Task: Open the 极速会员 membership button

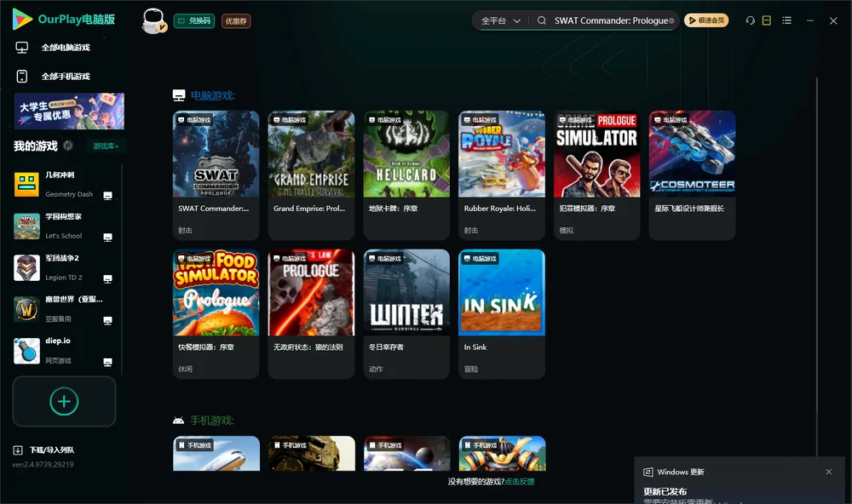Action: tap(705, 20)
